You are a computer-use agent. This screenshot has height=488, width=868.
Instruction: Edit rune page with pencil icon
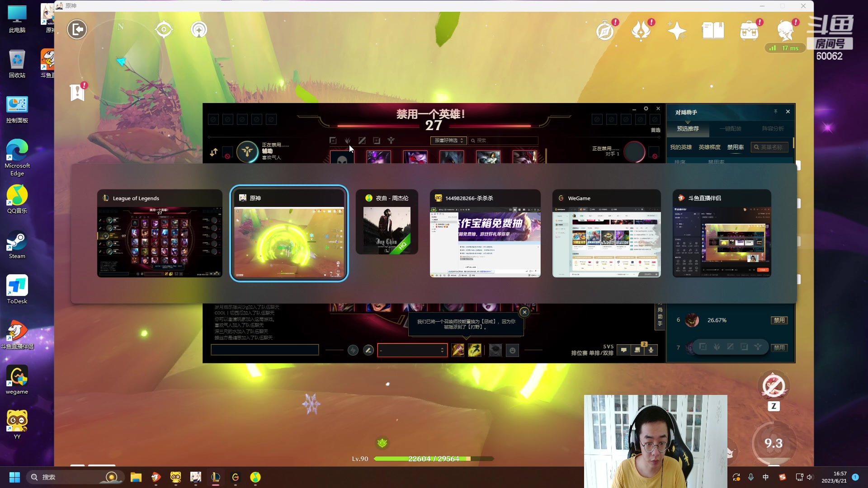coord(368,350)
